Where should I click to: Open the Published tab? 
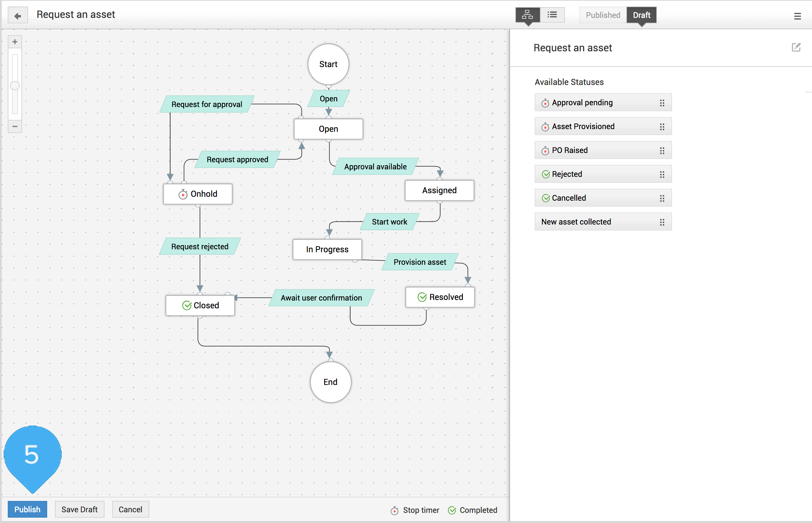point(603,15)
